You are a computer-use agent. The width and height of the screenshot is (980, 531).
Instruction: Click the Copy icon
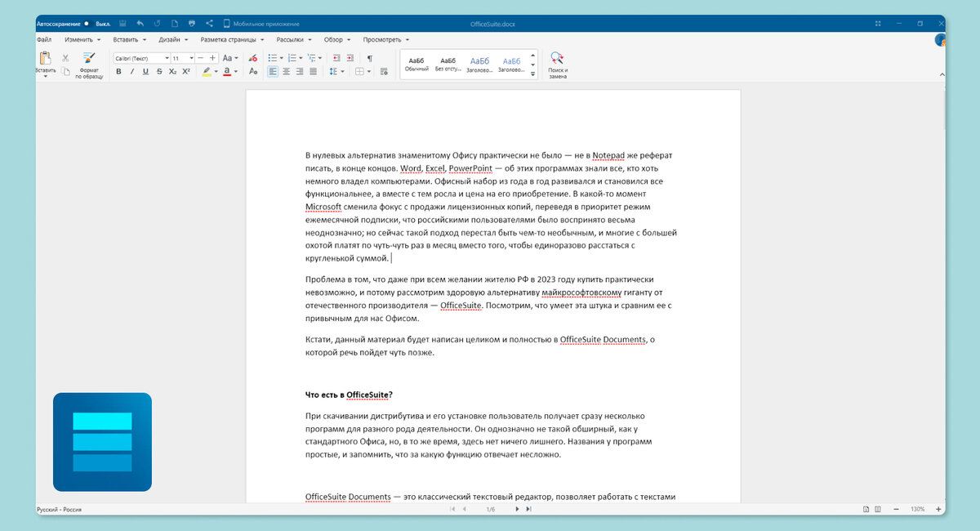click(x=65, y=71)
